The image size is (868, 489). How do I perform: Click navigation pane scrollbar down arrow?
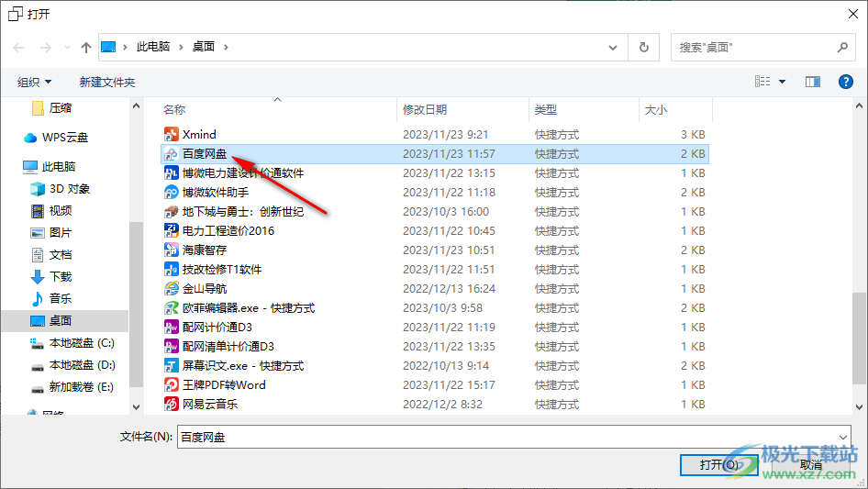[136, 407]
